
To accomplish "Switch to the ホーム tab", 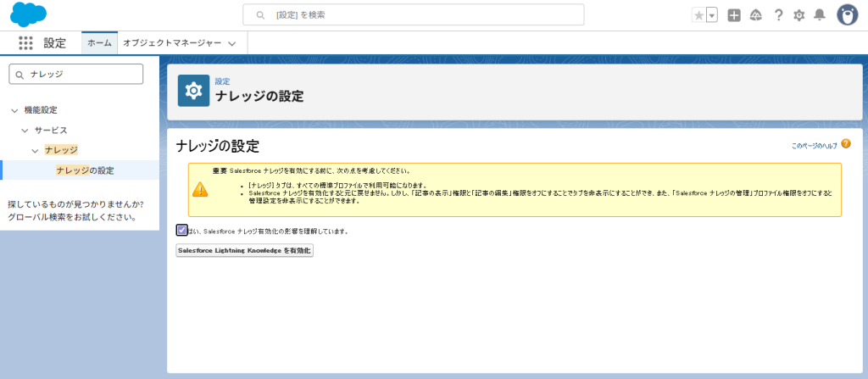I will coord(99,42).
